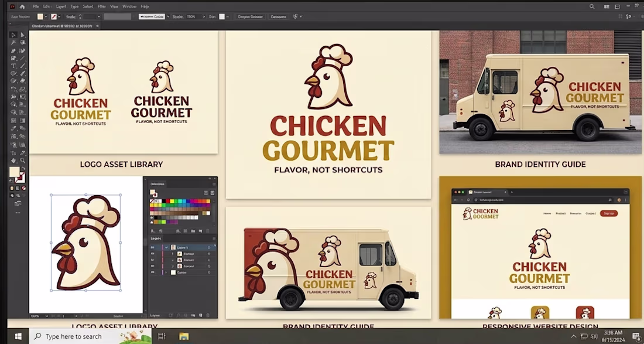This screenshot has height=344, width=644.
Task: Toggle visibility of third sublayer
Action: (x=153, y=266)
